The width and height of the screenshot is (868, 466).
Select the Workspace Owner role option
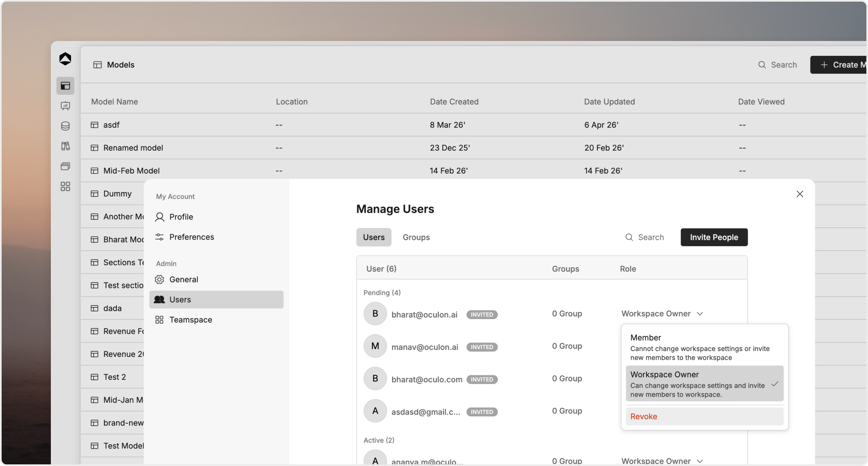point(704,384)
